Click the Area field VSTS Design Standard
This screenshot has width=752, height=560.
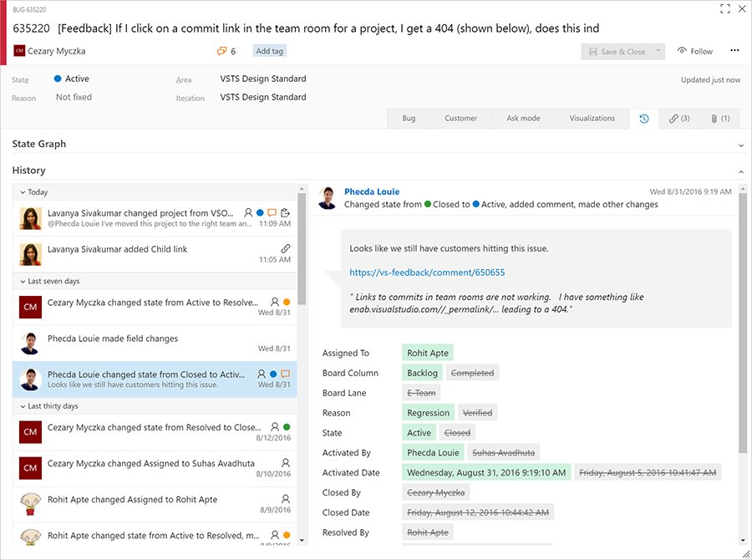pyautogui.click(x=263, y=79)
